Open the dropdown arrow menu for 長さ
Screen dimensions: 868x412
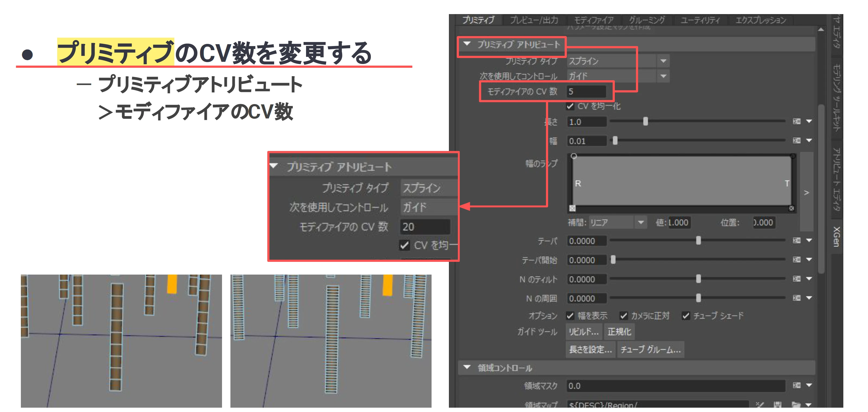coord(809,121)
